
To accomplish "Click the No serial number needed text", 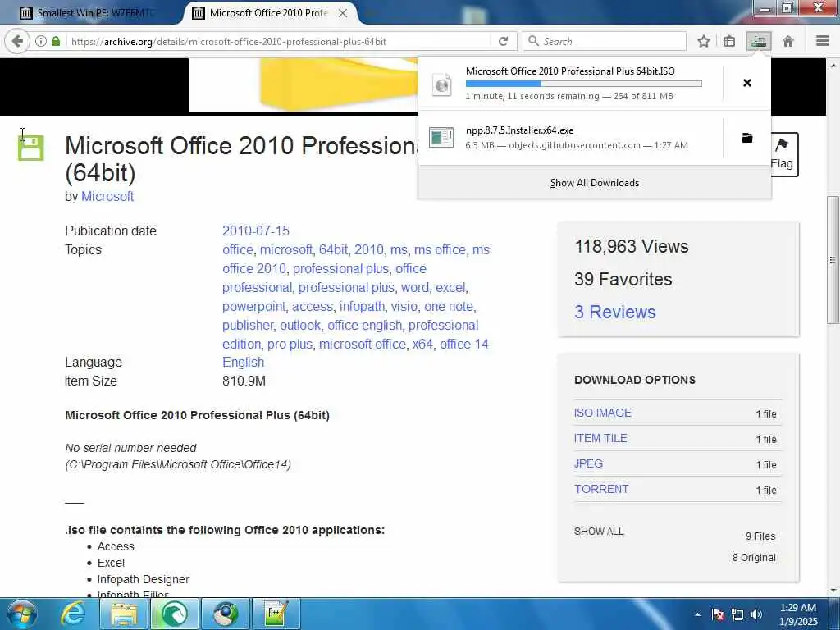I will (x=130, y=448).
